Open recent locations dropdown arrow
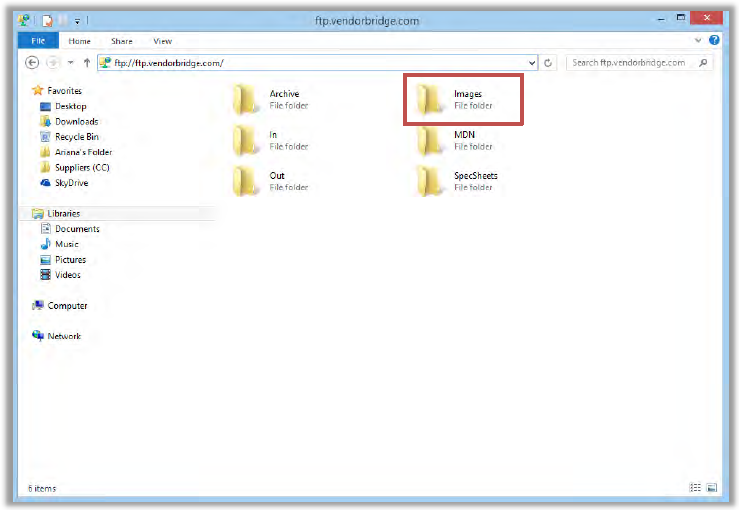This screenshot has height=510, width=739. pos(71,62)
